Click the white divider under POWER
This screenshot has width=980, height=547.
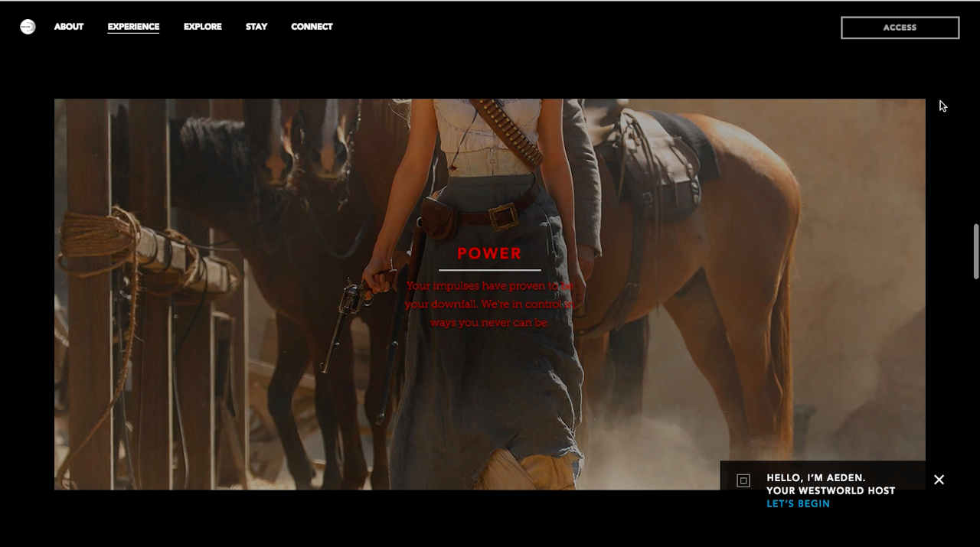click(x=489, y=270)
